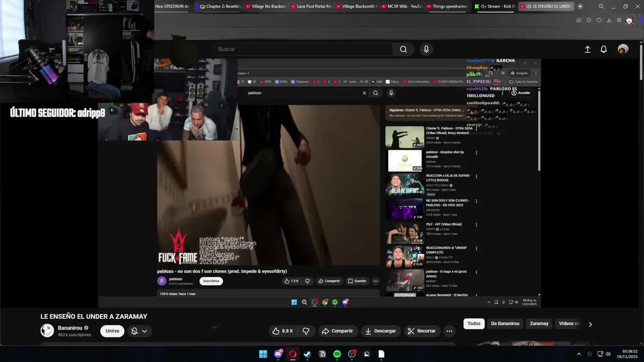Click the Unirse join button
The height and width of the screenshot is (362, 644).
pyautogui.click(x=112, y=331)
